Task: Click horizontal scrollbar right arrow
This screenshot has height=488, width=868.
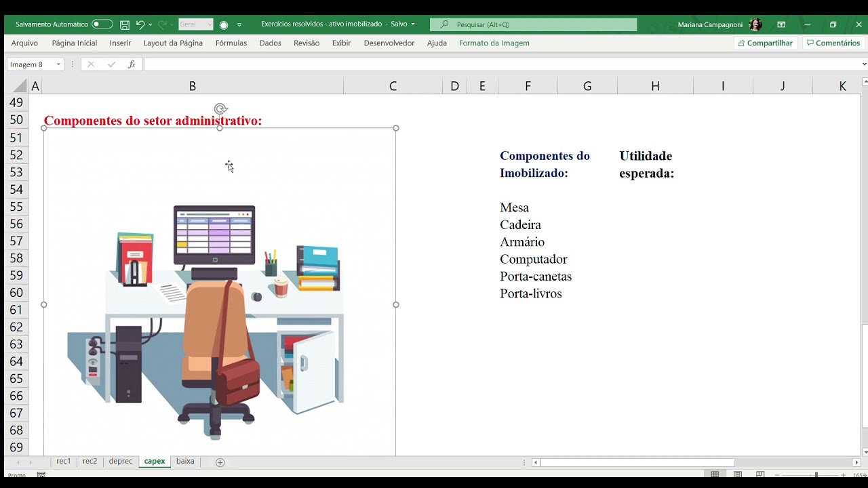Action: pos(856,462)
